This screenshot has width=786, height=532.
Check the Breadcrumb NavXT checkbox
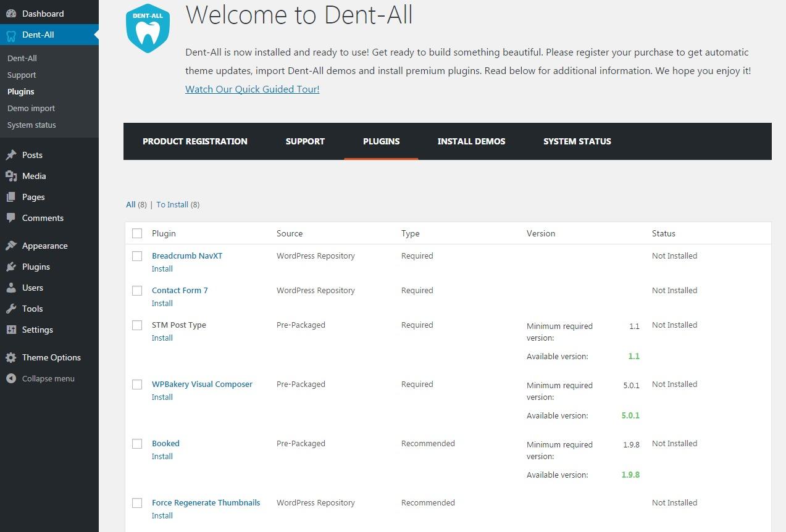click(137, 256)
